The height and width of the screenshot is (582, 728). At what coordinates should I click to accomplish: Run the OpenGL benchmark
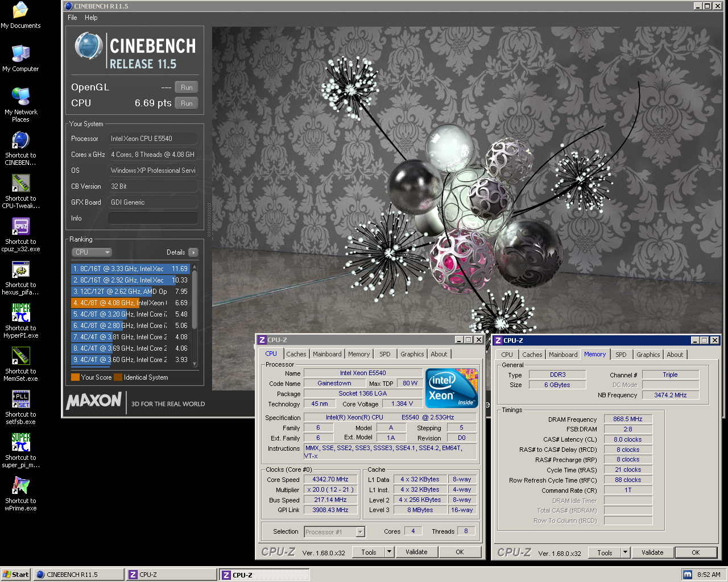tap(187, 88)
